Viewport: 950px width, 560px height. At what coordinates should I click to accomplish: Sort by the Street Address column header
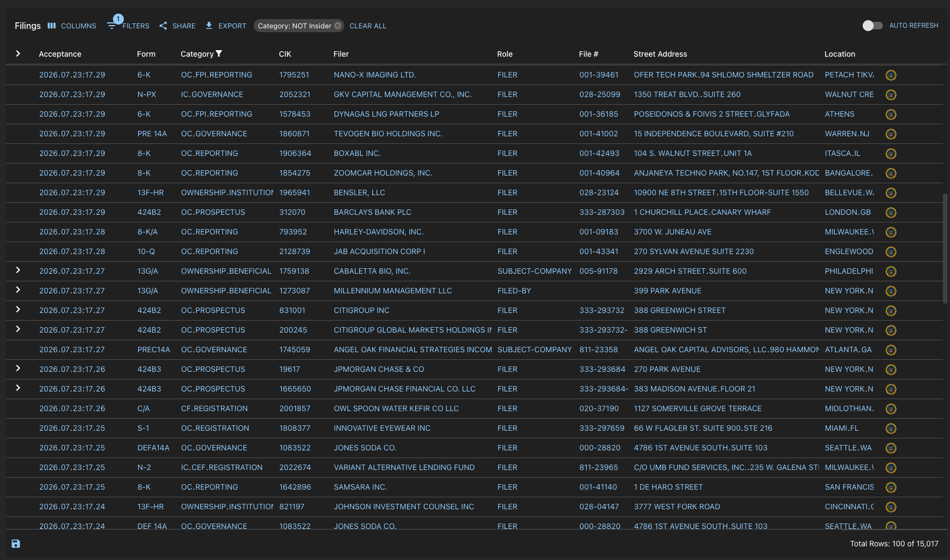[x=660, y=54]
